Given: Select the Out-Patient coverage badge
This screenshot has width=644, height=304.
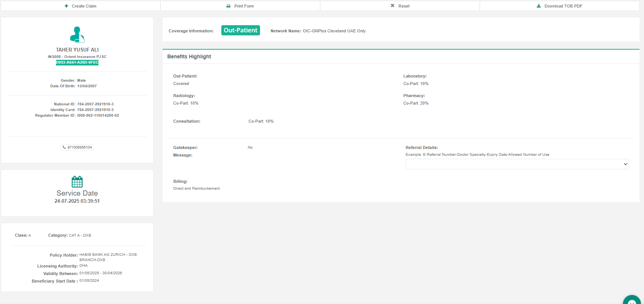Looking at the screenshot, I should [240, 30].
